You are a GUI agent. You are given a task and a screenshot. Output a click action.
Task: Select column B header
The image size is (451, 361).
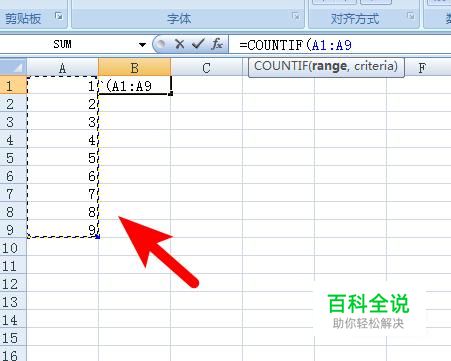pos(135,67)
